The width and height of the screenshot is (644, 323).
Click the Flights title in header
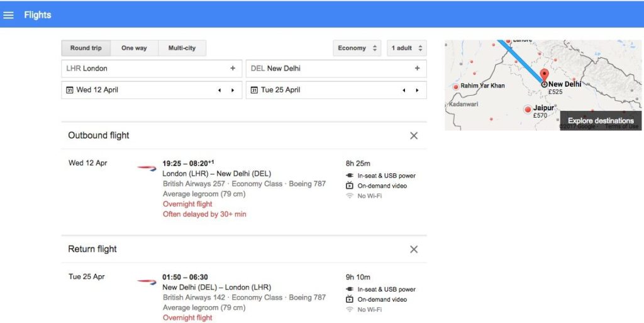[x=38, y=15]
